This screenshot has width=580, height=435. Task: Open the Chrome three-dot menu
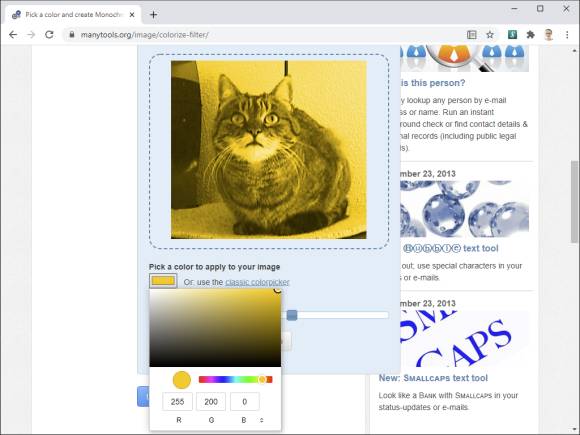click(x=567, y=35)
